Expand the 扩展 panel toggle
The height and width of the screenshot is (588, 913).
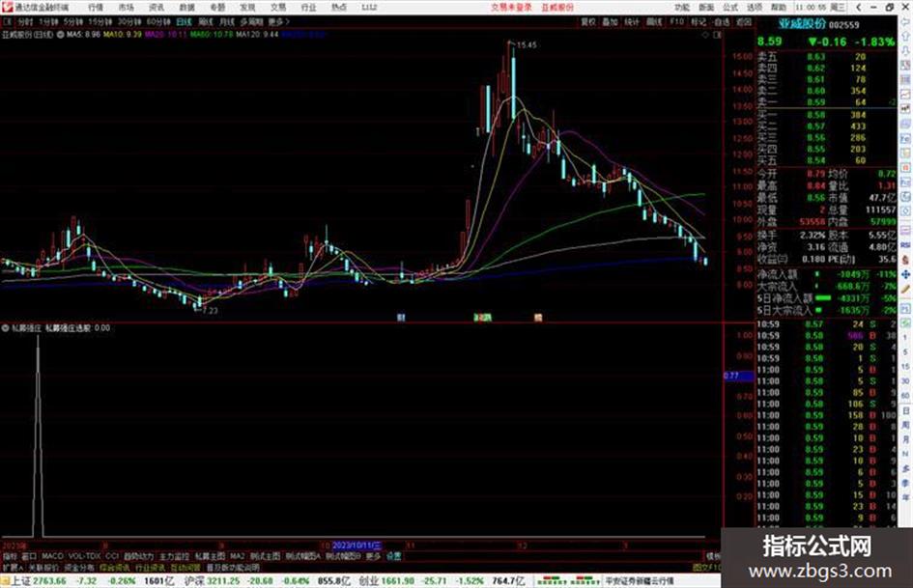[x=13, y=567]
